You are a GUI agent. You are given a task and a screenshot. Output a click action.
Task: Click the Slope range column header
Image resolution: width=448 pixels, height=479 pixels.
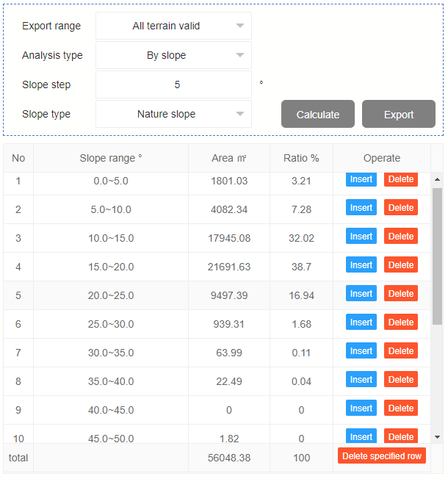[x=111, y=158]
